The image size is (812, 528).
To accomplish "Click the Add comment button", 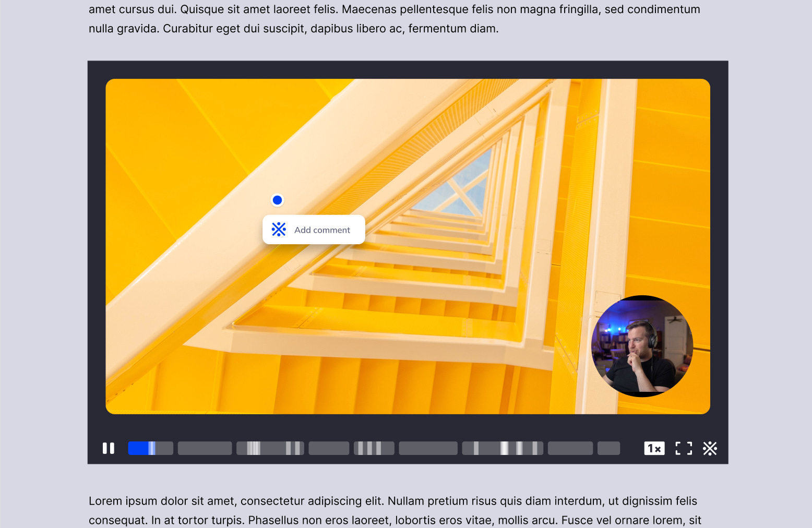I will (314, 230).
